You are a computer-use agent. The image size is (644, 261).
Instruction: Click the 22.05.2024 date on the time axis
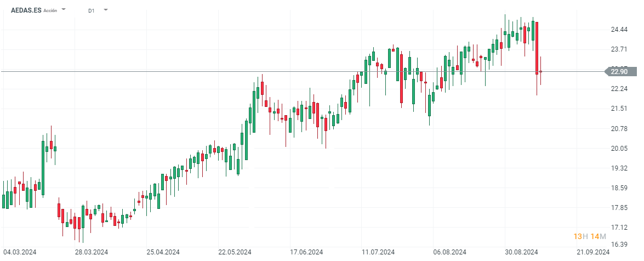tap(235, 252)
